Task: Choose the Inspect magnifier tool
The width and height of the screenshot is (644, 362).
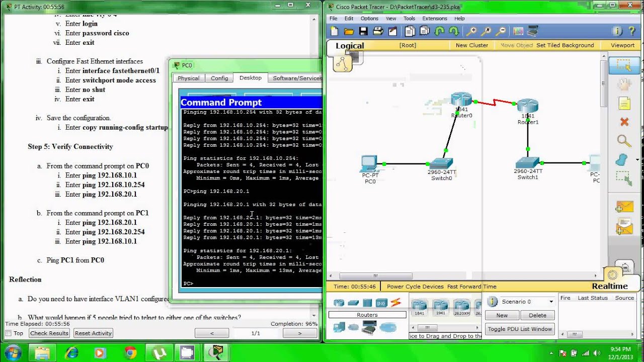Action: (624, 141)
